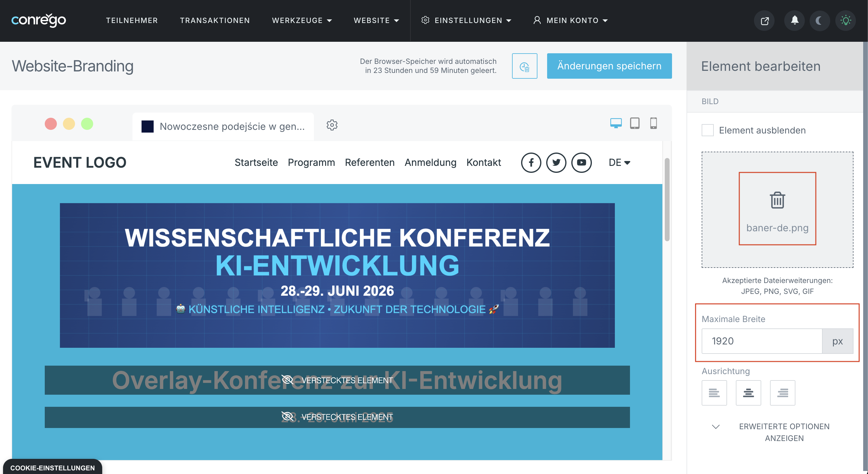Click the Facebook social icon

531,163
